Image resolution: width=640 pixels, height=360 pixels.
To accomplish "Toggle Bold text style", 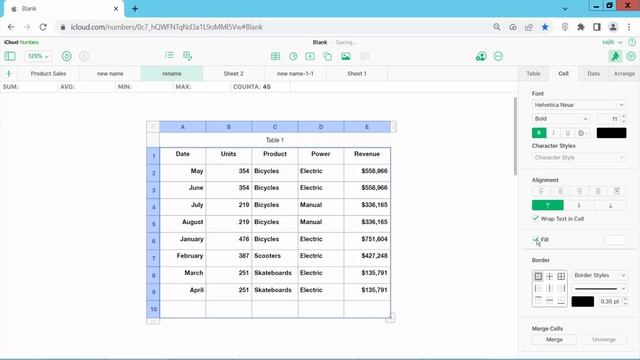I will (539, 133).
